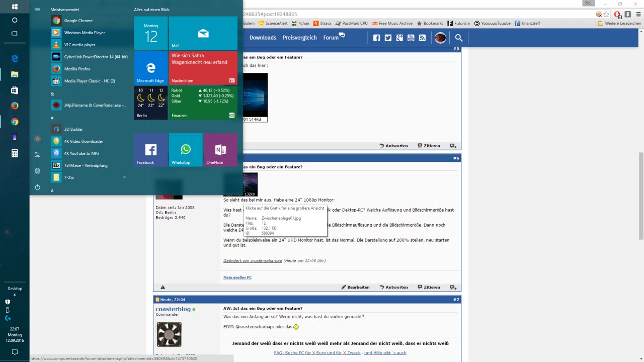Click the Power icon in Start menu
The image size is (644, 362).
[37, 187]
